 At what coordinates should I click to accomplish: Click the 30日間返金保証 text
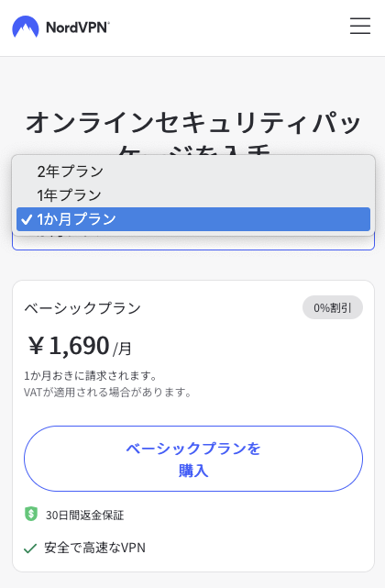click(84, 515)
